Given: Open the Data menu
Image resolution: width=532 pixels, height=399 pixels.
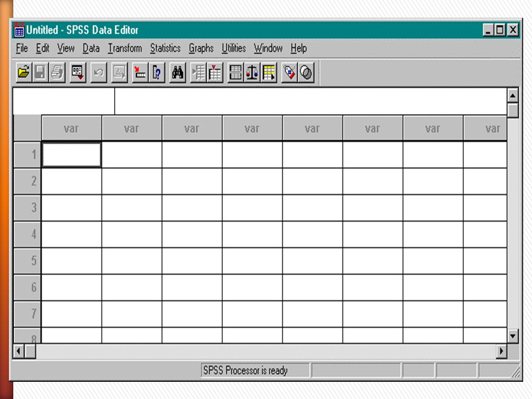Looking at the screenshot, I should 91,48.
